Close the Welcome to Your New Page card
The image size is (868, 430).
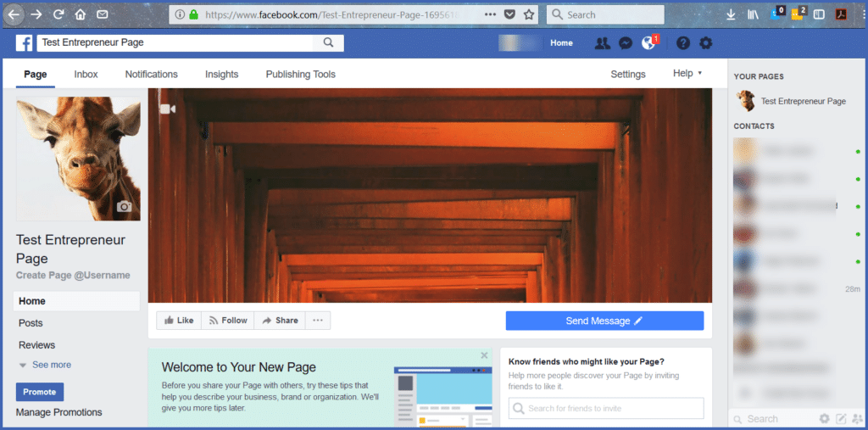pyautogui.click(x=484, y=355)
